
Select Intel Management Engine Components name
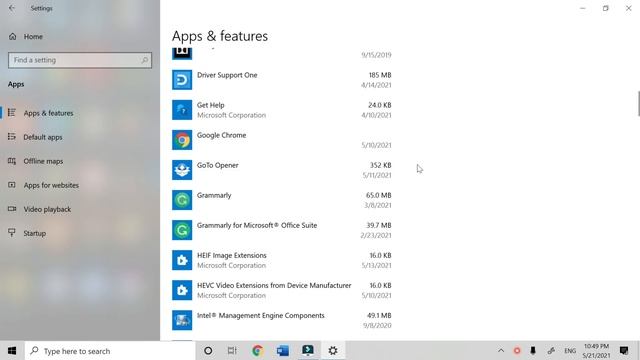point(260,316)
